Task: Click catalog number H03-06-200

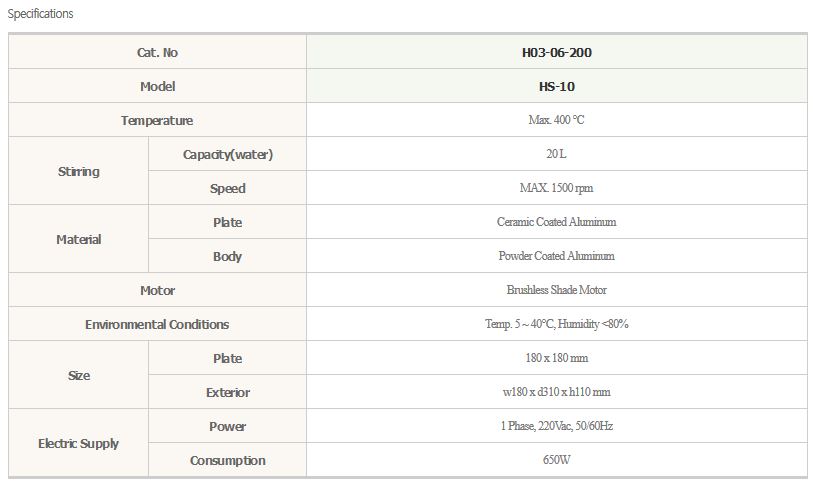Action: [x=556, y=52]
